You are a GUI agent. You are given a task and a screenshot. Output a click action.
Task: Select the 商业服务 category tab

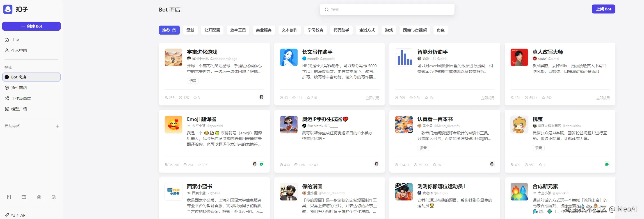(x=264, y=30)
